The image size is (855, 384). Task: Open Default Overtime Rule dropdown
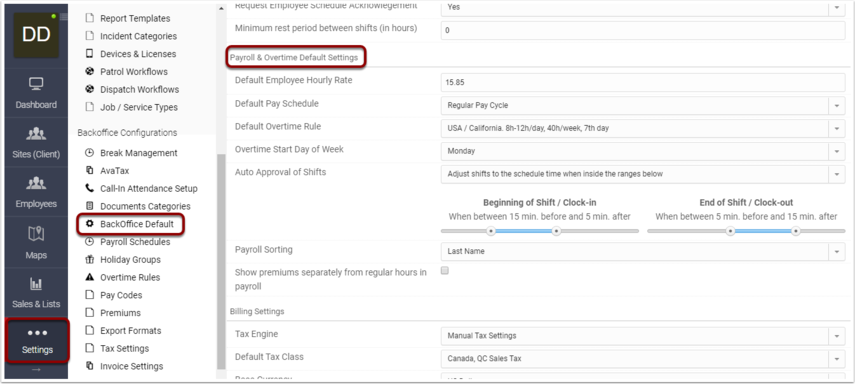tap(643, 128)
